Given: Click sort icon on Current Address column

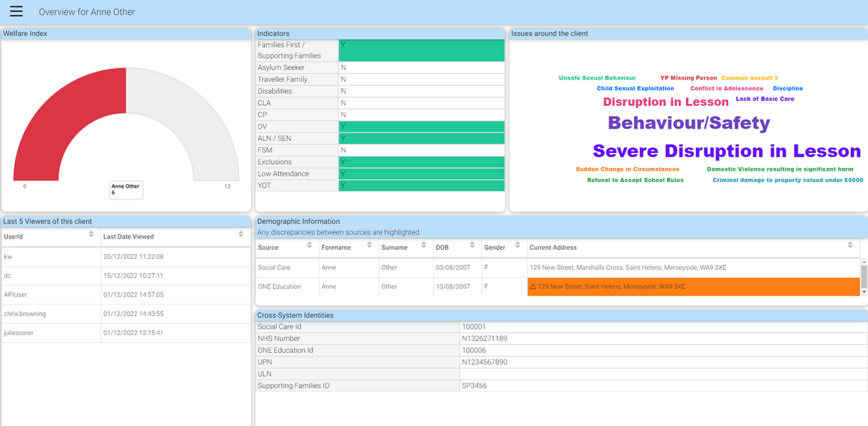Looking at the screenshot, I should pyautogui.click(x=850, y=246).
